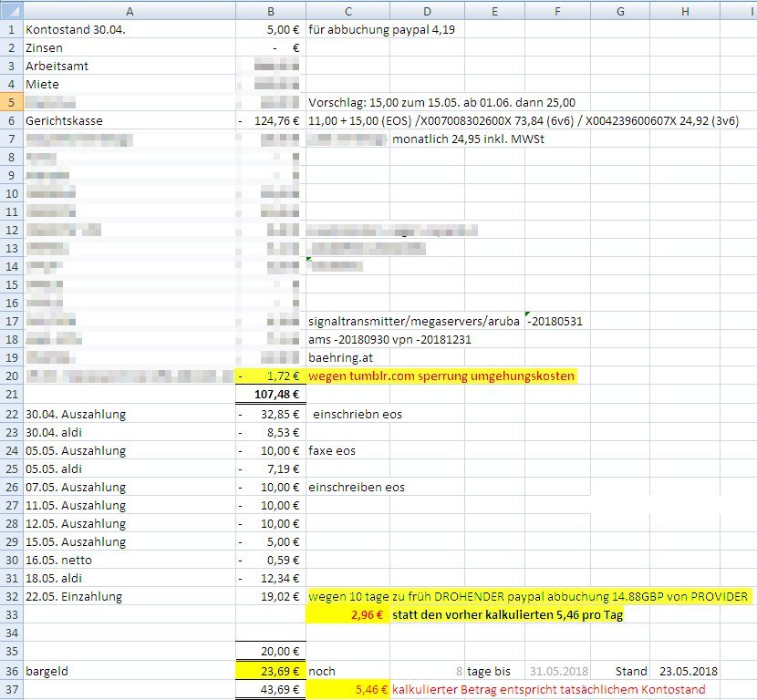Click the select-all corner of the sheet
This screenshot has width=757, height=700.
pos(11,10)
